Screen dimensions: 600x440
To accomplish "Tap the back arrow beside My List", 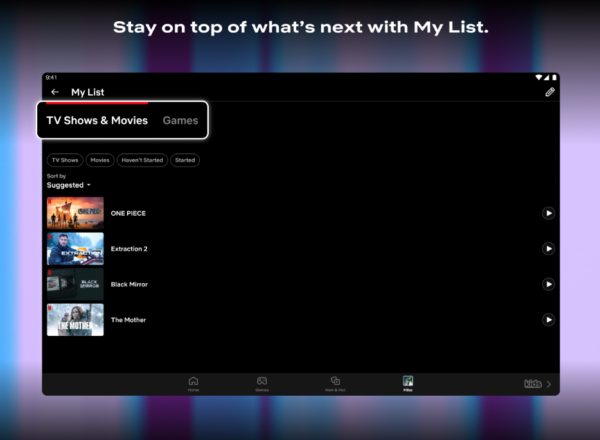I will click(x=55, y=92).
